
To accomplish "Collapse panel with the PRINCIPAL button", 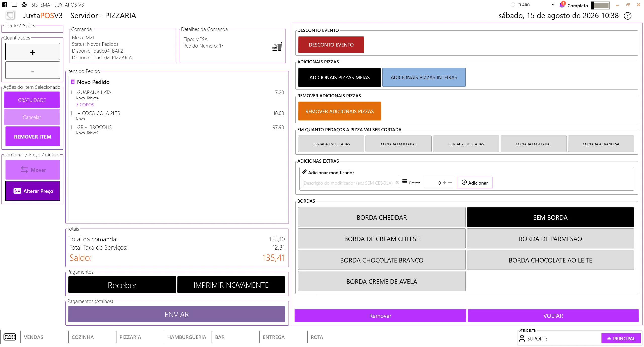I will point(621,338).
